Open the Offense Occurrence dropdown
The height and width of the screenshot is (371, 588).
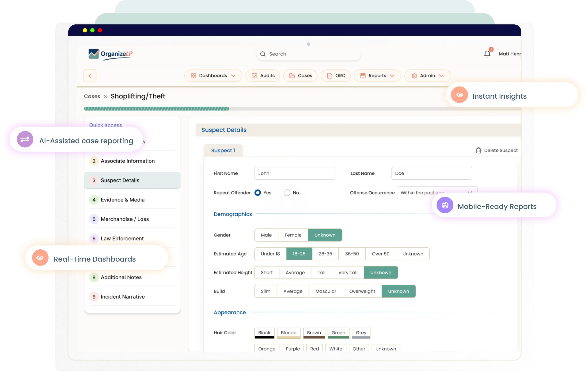(437, 193)
